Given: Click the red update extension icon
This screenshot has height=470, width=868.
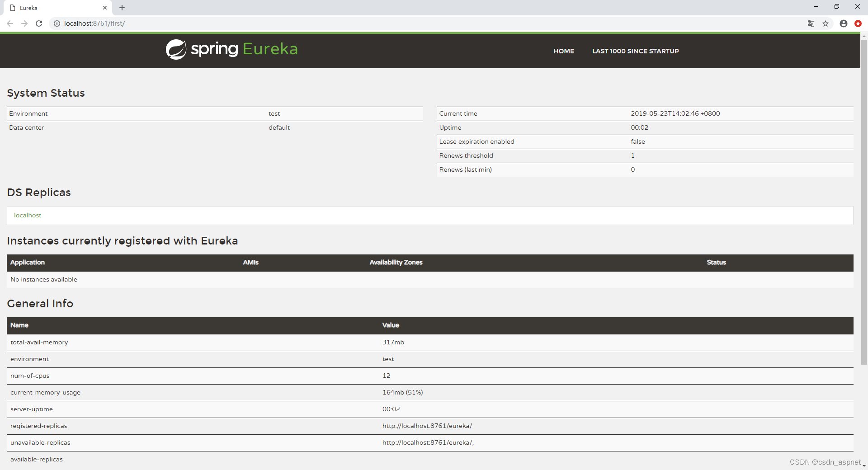Looking at the screenshot, I should [x=858, y=23].
